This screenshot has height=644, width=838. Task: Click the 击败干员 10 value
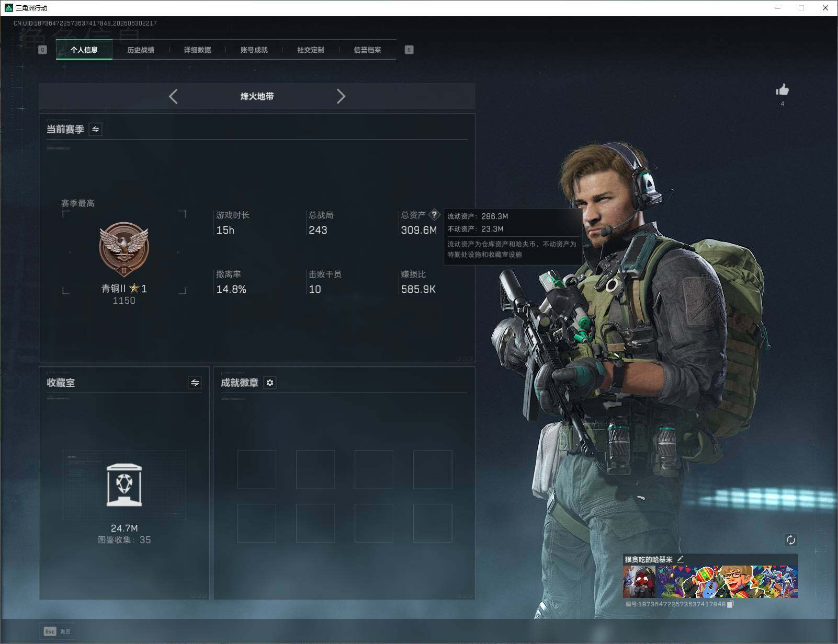(x=315, y=289)
